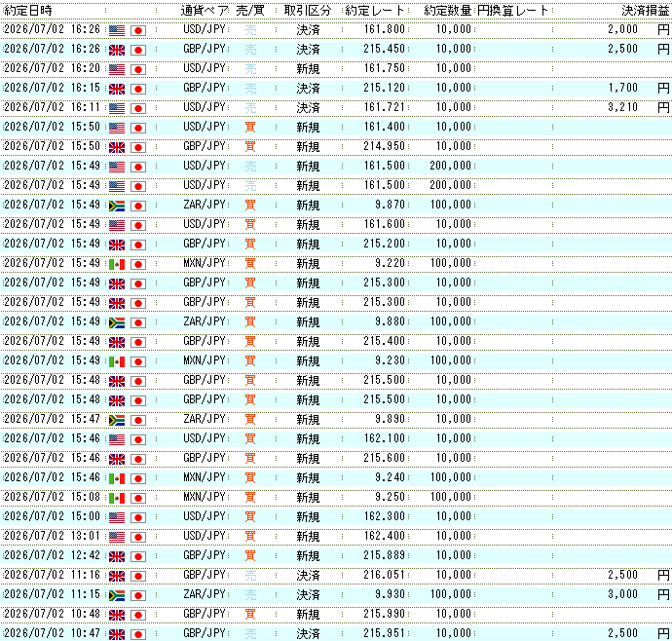Image resolution: width=672 pixels, height=641 pixels.
Task: Click the Mexico flag in the 9.240 row
Action: pyautogui.click(x=117, y=479)
